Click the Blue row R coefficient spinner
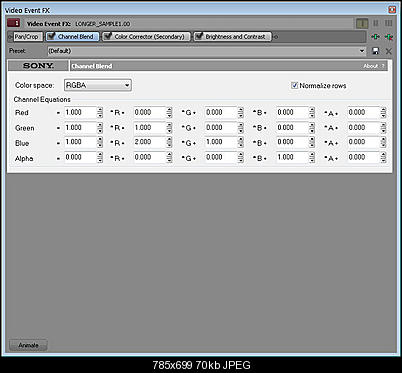The image size is (402, 373). [x=100, y=142]
